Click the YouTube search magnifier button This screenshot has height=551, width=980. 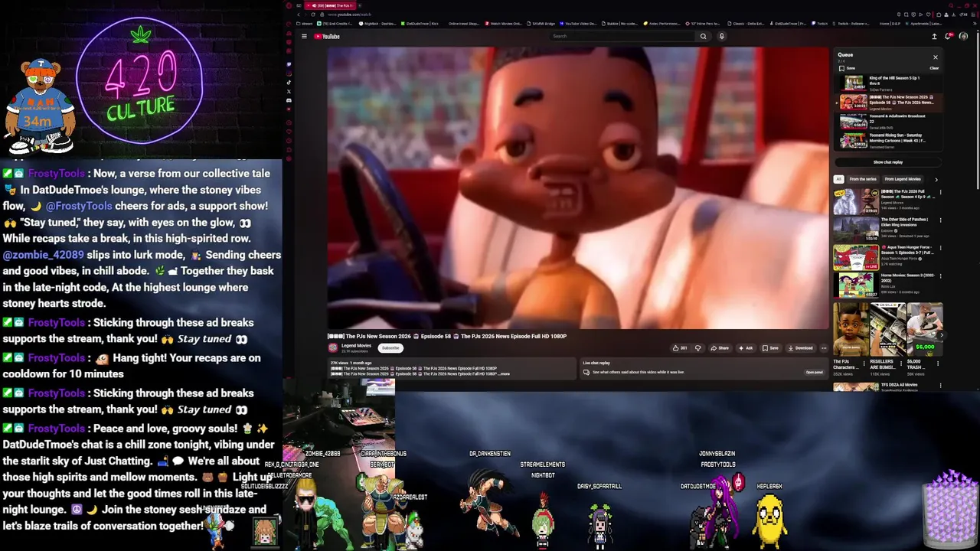point(703,36)
